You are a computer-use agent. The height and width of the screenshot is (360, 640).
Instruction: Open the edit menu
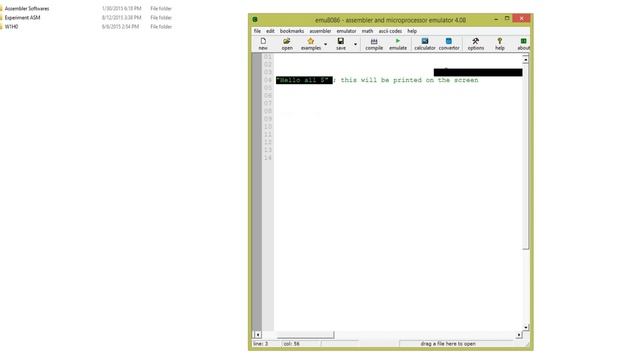[x=270, y=31]
